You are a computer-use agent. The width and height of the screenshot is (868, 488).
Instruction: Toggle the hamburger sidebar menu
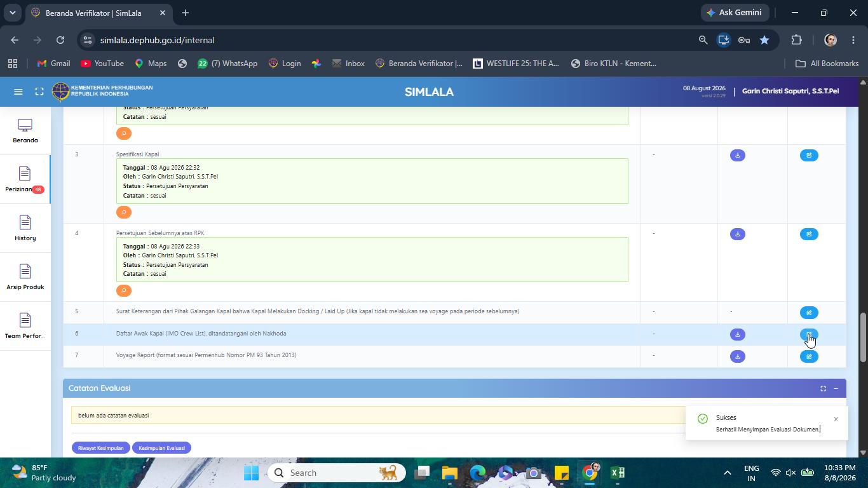pyautogui.click(x=18, y=91)
